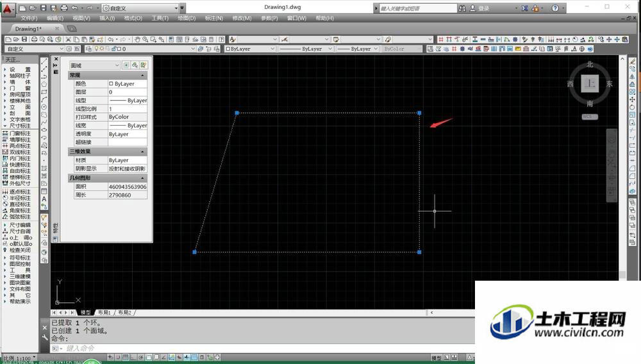Open the linetype ByLayer dropdown

pyautogui.click(x=306, y=49)
